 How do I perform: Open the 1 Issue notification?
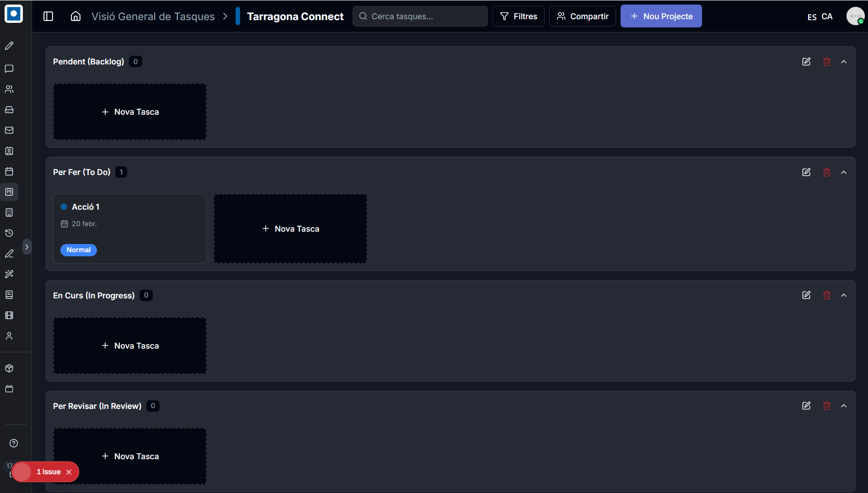click(x=48, y=472)
